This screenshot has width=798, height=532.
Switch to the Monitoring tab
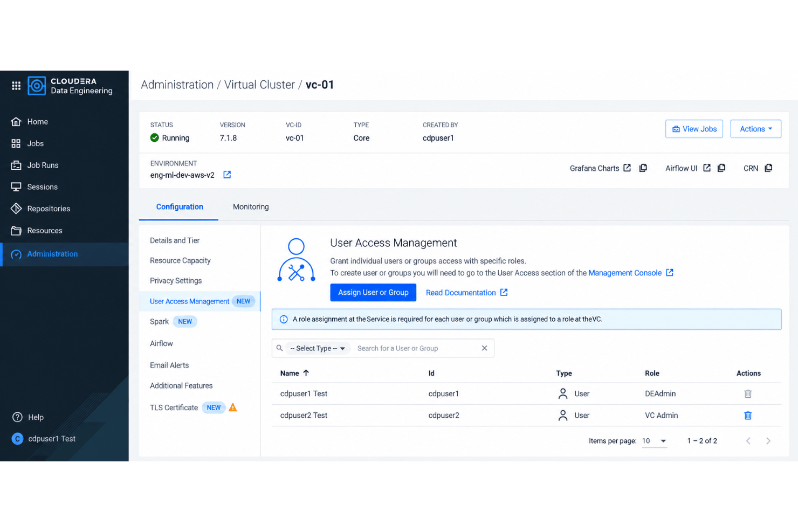[x=251, y=207]
